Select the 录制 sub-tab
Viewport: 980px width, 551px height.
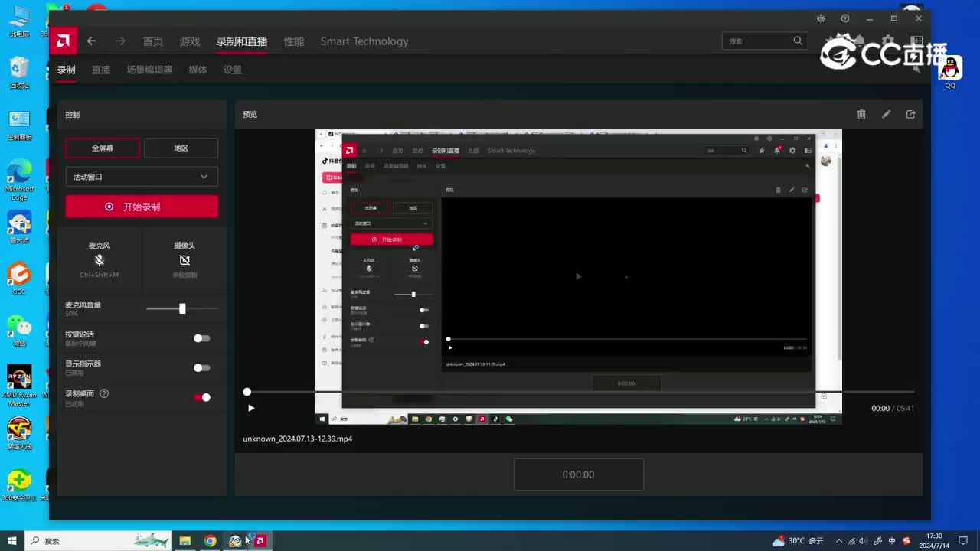pyautogui.click(x=66, y=70)
